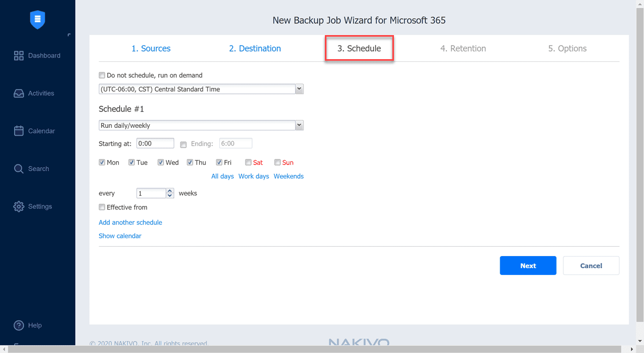Open the time zone dropdown
644x353 pixels.
[x=299, y=89]
